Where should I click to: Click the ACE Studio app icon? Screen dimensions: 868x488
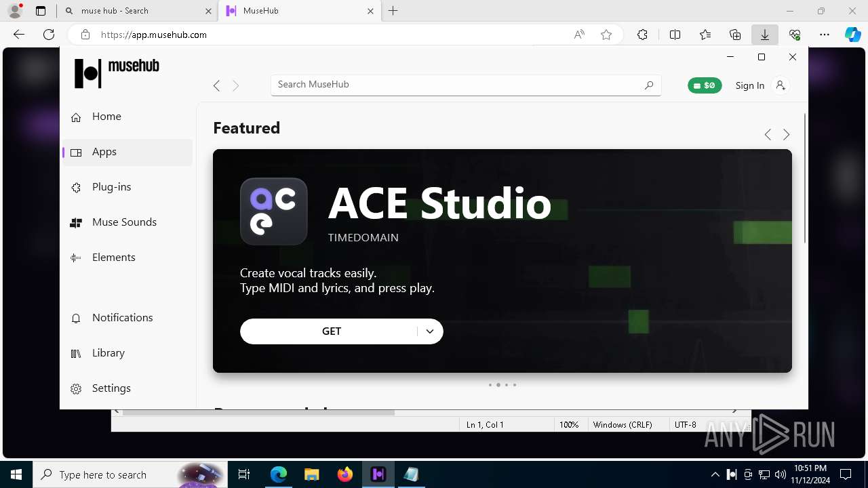pyautogui.click(x=274, y=211)
